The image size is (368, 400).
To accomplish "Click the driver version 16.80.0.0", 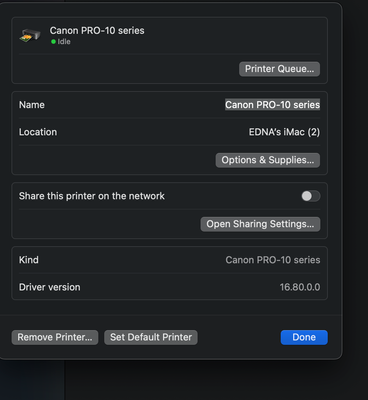I will [x=300, y=287].
